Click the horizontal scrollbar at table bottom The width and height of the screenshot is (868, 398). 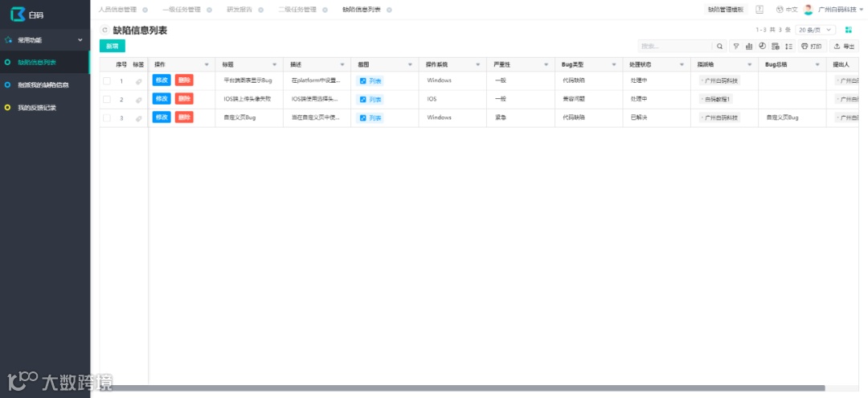(x=462, y=388)
